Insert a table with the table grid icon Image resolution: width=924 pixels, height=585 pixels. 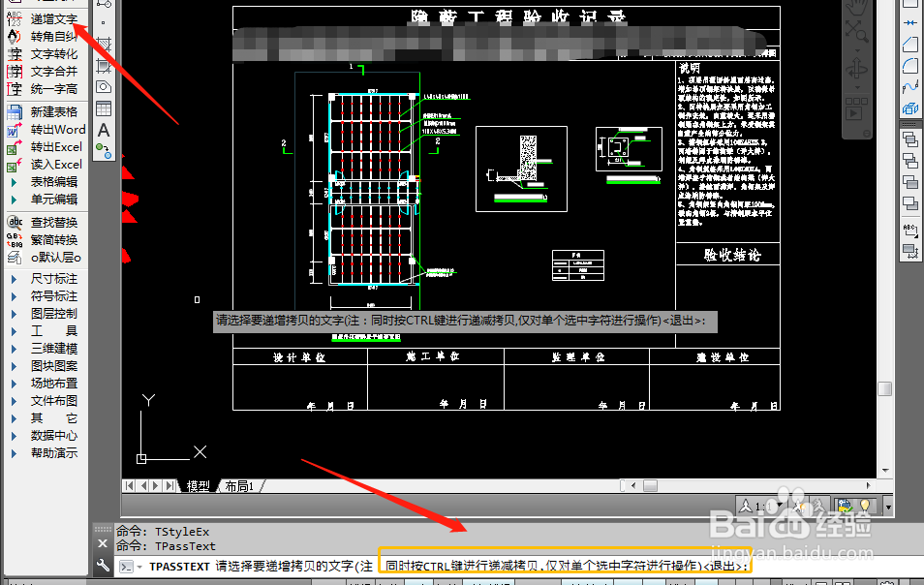point(104,109)
